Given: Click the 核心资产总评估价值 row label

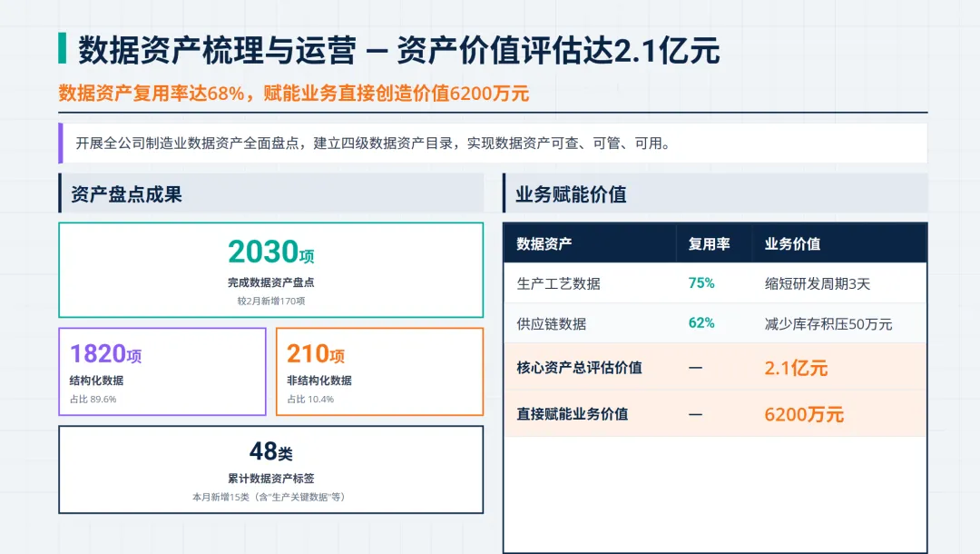Looking at the screenshot, I should coord(579,368).
